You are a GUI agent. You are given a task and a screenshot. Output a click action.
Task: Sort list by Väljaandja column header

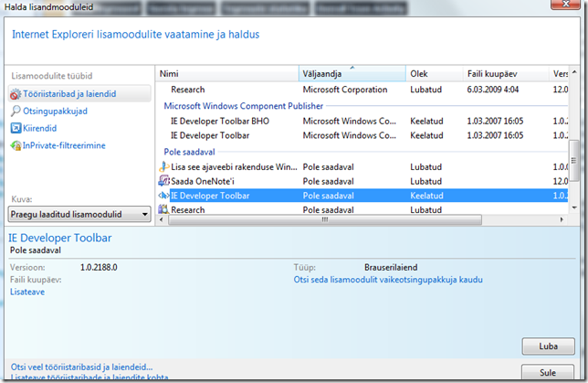[x=352, y=74]
